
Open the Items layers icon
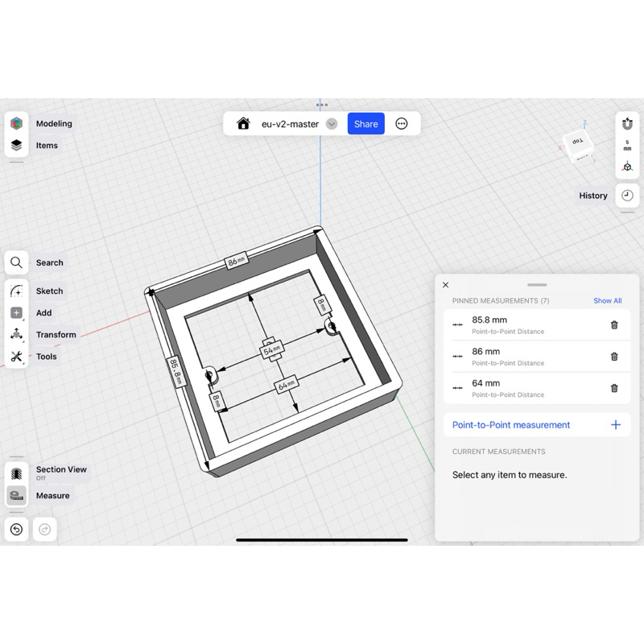(16, 146)
